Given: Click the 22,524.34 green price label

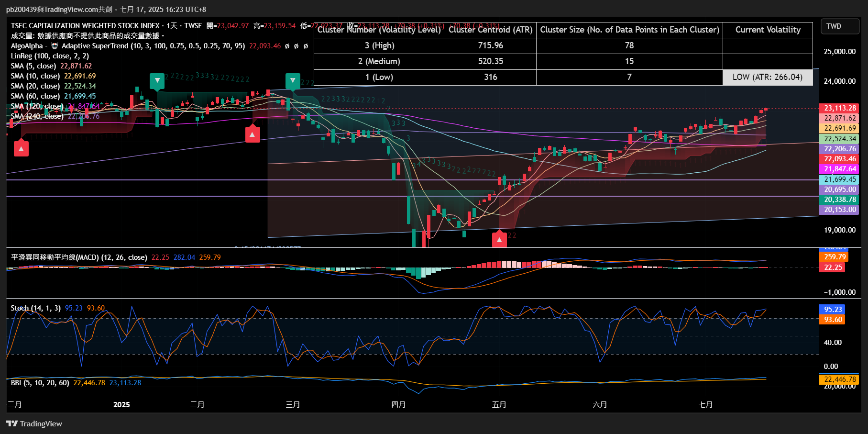Looking at the screenshot, I should tap(840, 139).
